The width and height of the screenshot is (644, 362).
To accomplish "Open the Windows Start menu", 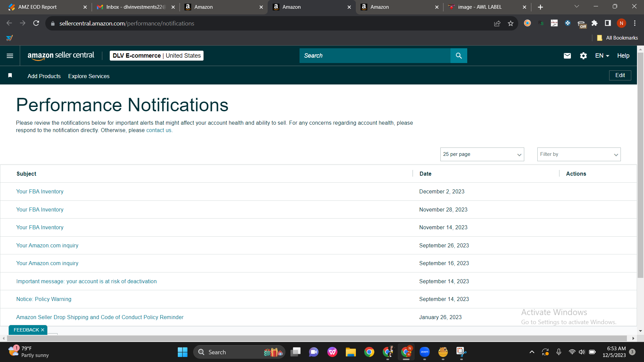I will 182,352.
